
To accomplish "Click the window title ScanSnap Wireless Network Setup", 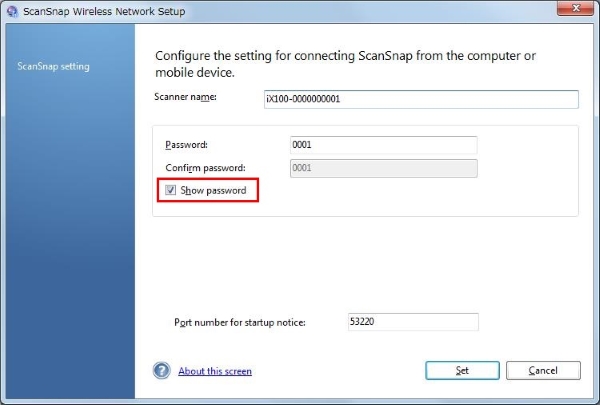I will pos(104,11).
